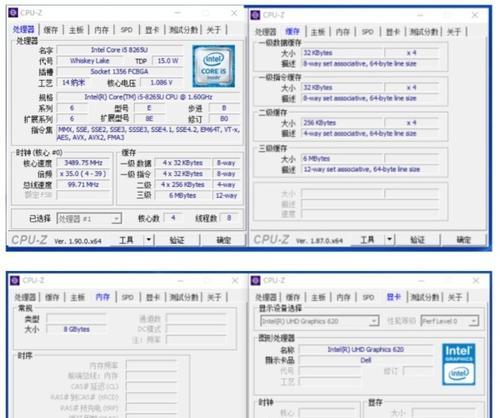The width and height of the screenshot is (500, 418).
Task: Select 处理器 tab in memory window
Action: 25,297
